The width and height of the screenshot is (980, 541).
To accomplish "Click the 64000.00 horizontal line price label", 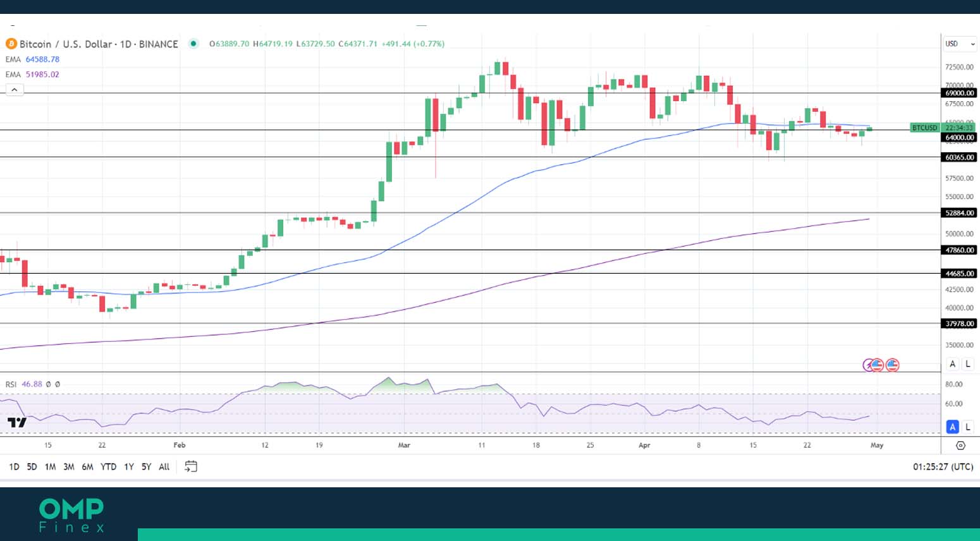I will (960, 137).
